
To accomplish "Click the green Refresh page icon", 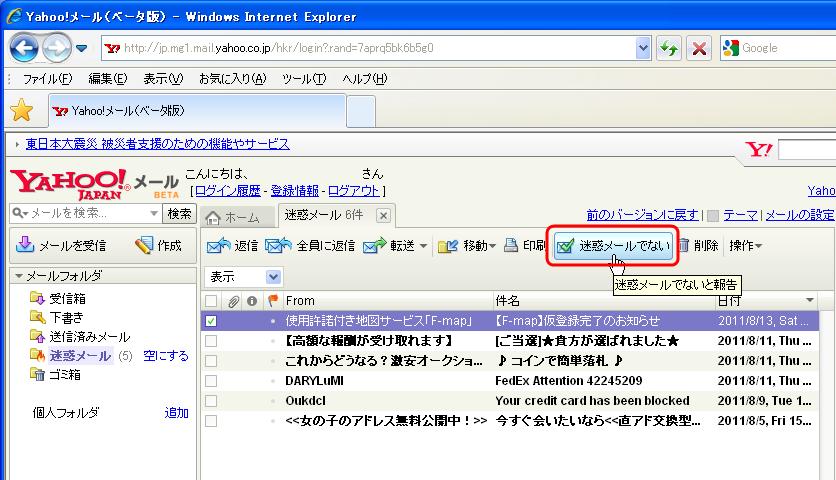I will pos(669,49).
